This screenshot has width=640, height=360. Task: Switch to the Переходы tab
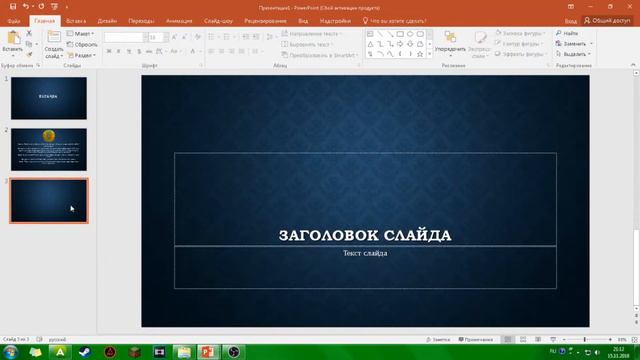point(141,20)
